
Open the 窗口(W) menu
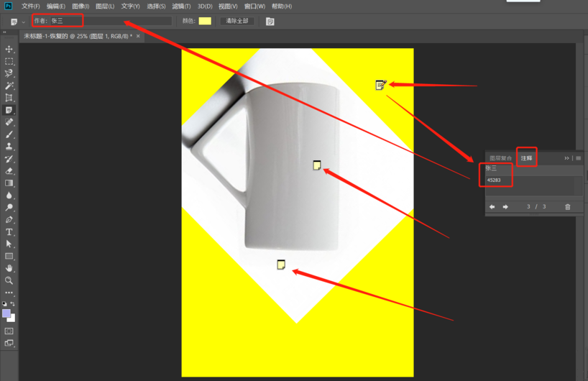pos(254,6)
